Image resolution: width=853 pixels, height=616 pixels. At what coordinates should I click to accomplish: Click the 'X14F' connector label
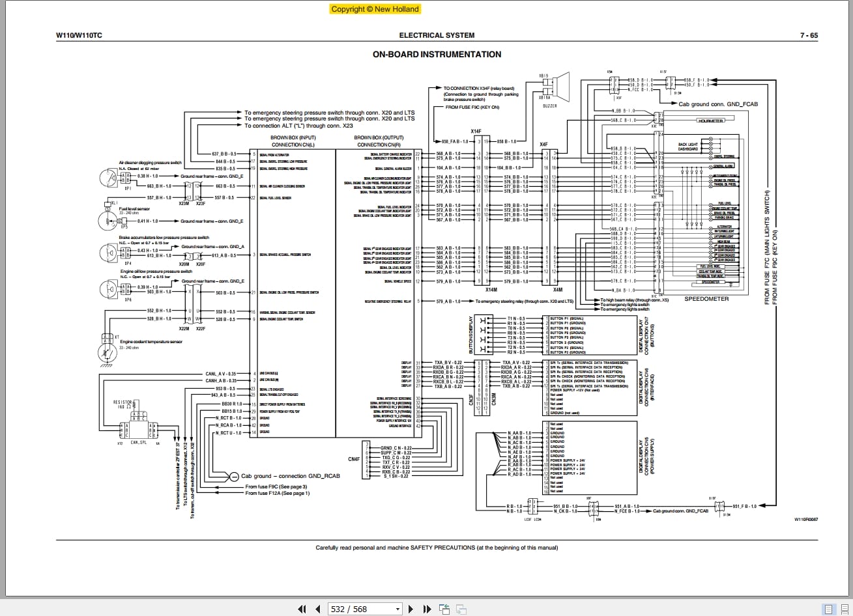coord(477,131)
